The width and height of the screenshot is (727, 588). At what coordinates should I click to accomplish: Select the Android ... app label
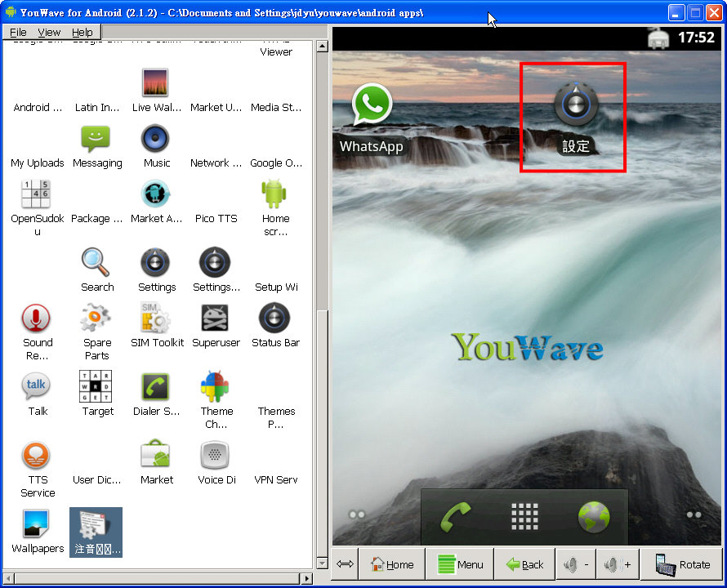pos(38,108)
